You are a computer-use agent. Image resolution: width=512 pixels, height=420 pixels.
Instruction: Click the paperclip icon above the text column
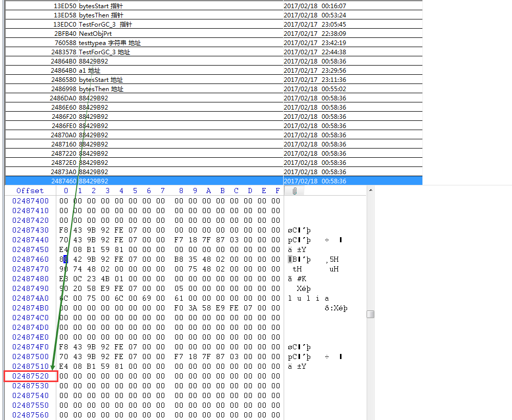[x=294, y=191]
